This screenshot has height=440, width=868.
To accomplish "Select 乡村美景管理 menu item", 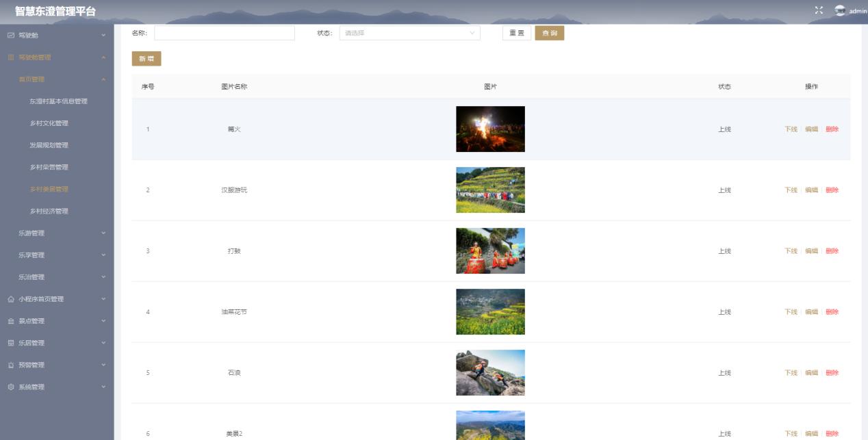I will coord(49,189).
